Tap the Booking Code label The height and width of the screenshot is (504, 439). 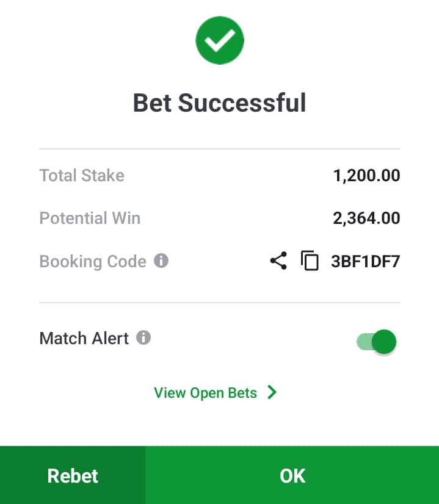(x=93, y=262)
